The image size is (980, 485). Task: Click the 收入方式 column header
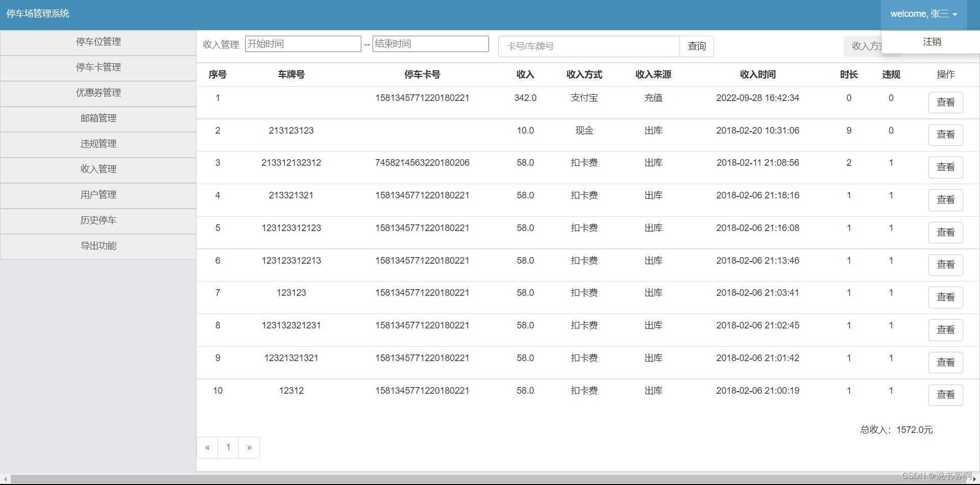coord(584,75)
